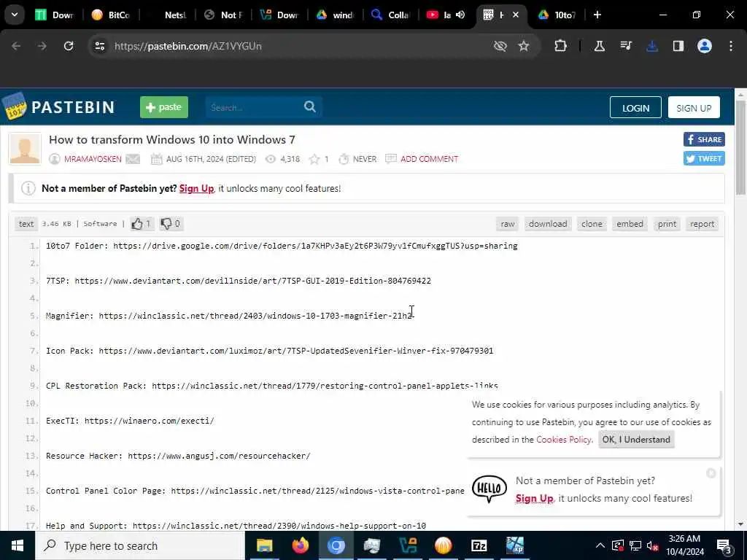Share paste on Facebook

[704, 139]
